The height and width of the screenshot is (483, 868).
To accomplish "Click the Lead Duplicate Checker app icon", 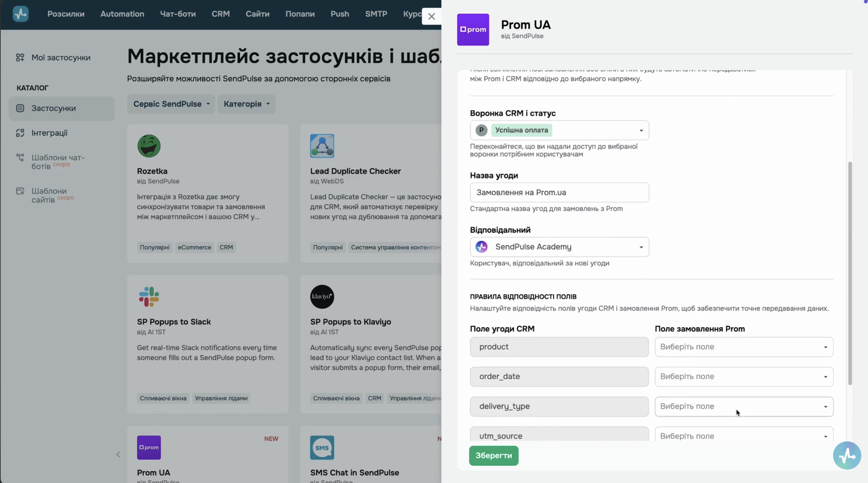I will pyautogui.click(x=322, y=146).
